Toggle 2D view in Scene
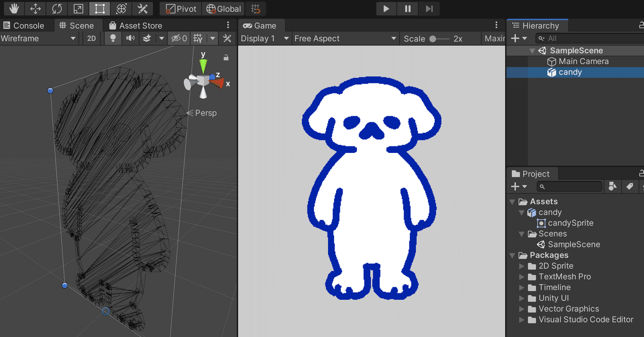The width and height of the screenshot is (644, 337). point(91,38)
